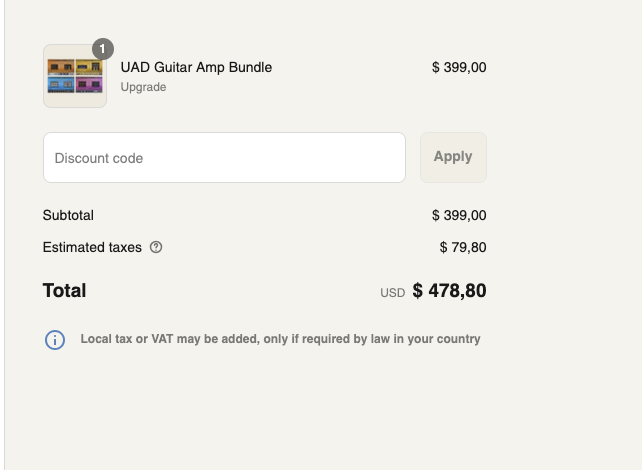This screenshot has width=642, height=470.
Task: Click the Upgrade label under product name
Action: 143,87
